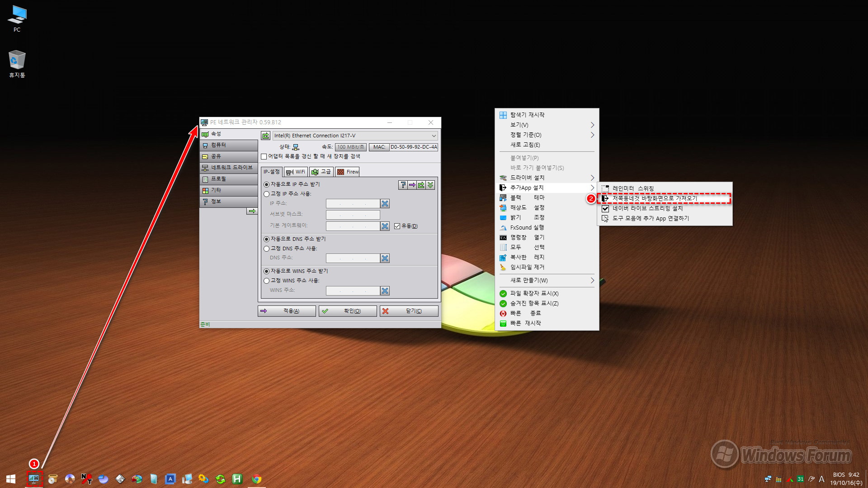Image resolution: width=868 pixels, height=488 pixels.
Task: Click the green arrow button under sidebar
Action: pyautogui.click(x=252, y=211)
